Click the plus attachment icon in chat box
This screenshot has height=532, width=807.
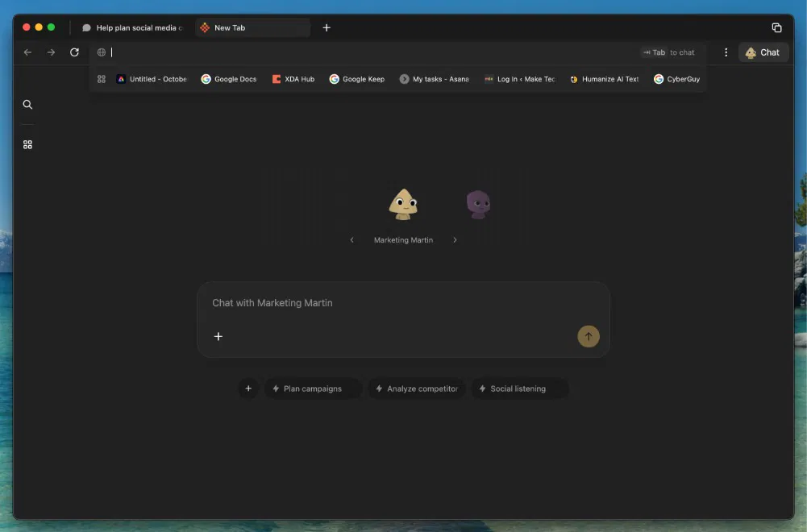tap(218, 337)
